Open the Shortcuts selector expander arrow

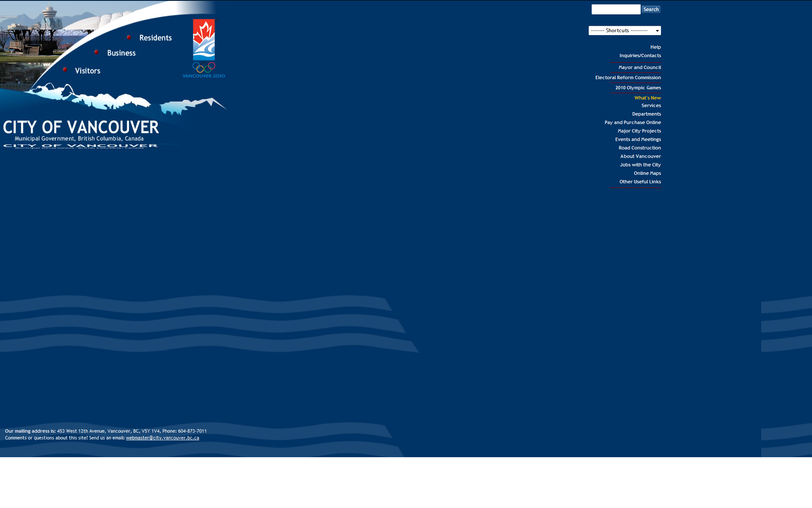[656, 30]
